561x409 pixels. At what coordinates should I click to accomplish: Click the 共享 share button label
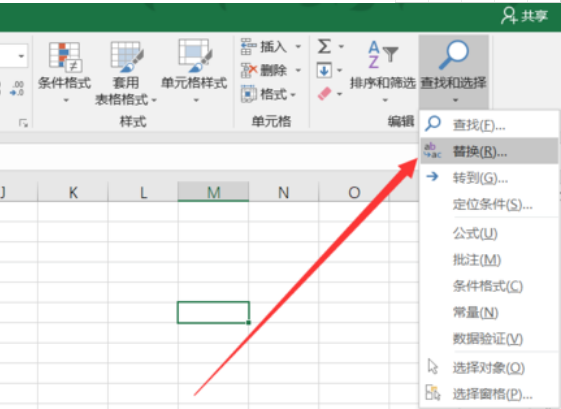(535, 16)
